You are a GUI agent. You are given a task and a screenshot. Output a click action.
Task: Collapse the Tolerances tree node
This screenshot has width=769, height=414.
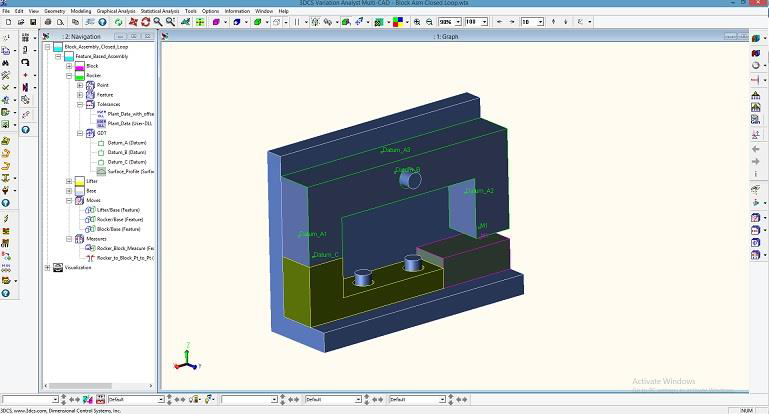(80, 104)
